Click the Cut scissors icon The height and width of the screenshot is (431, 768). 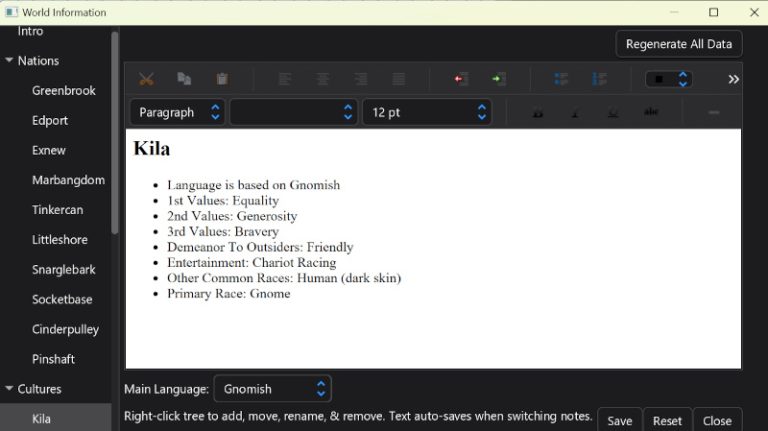(146, 79)
